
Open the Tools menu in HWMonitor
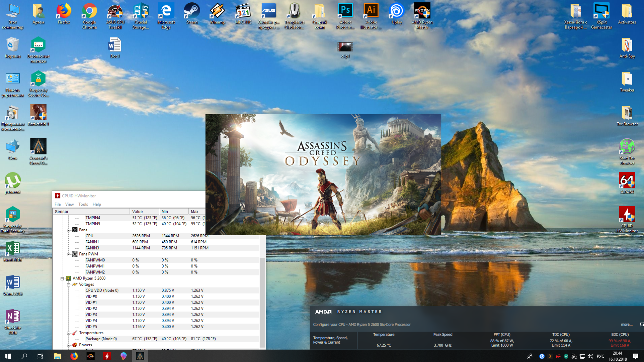83,204
